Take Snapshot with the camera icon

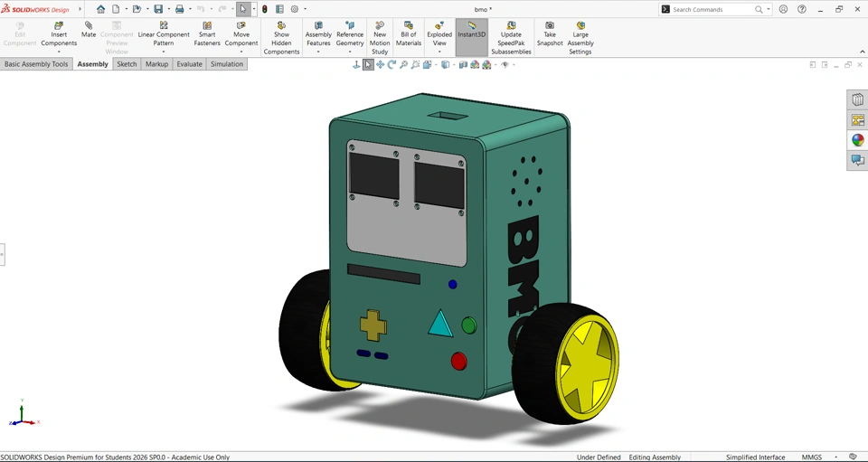pos(550,34)
